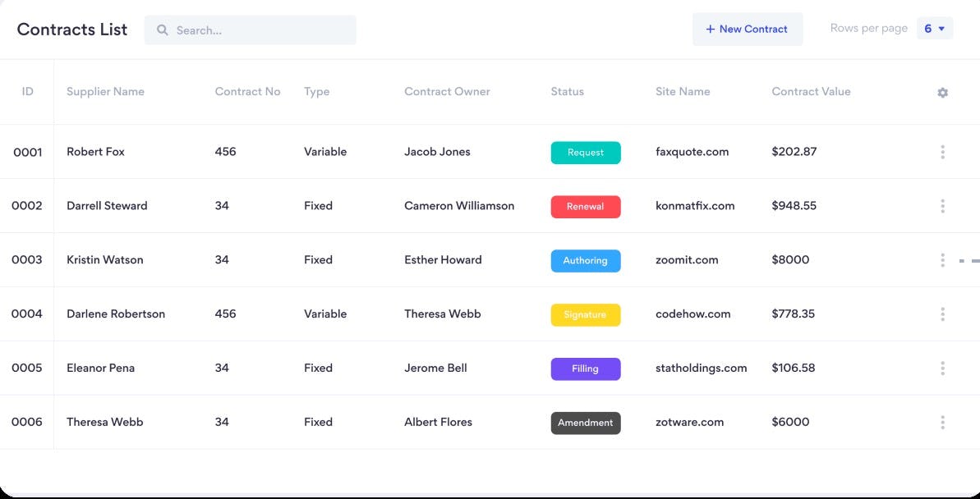The height and width of the screenshot is (499, 980).
Task: Open the column settings gear icon
Action: 942,92
